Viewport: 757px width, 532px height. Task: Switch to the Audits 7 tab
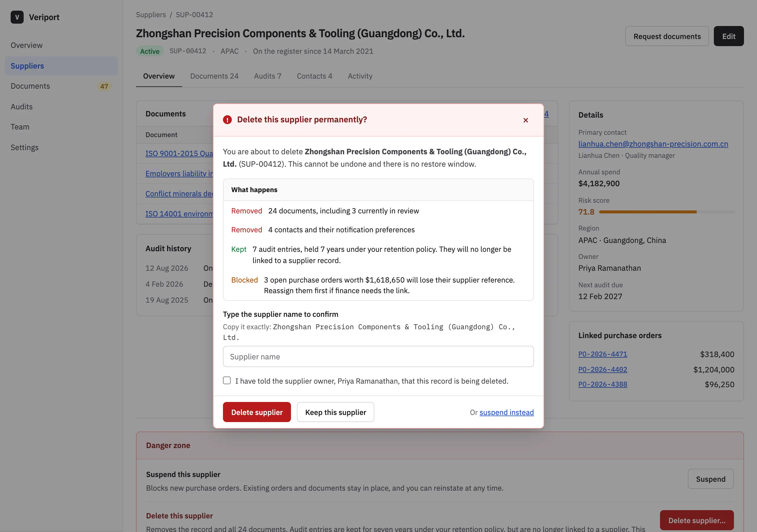coord(267,76)
